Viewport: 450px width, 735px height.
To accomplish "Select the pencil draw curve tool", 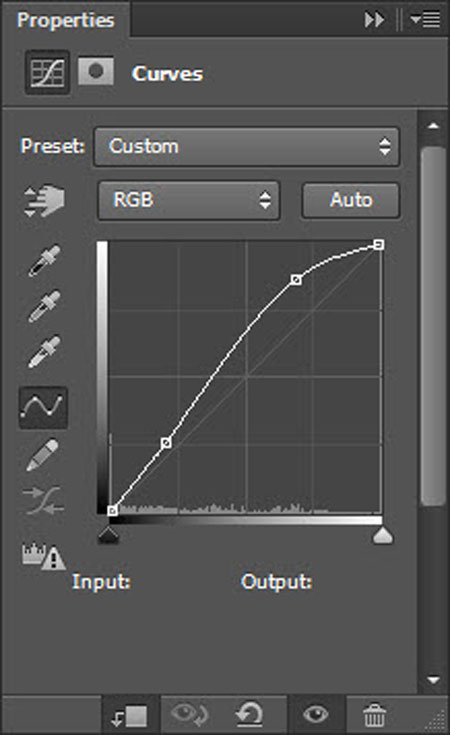I will click(43, 455).
